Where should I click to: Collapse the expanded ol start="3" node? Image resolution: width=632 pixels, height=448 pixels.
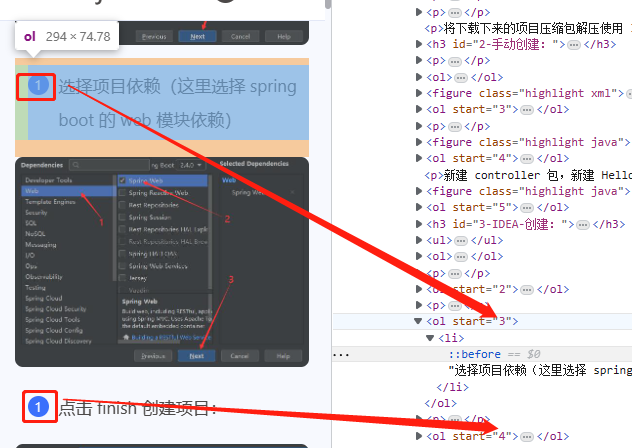click(418, 321)
